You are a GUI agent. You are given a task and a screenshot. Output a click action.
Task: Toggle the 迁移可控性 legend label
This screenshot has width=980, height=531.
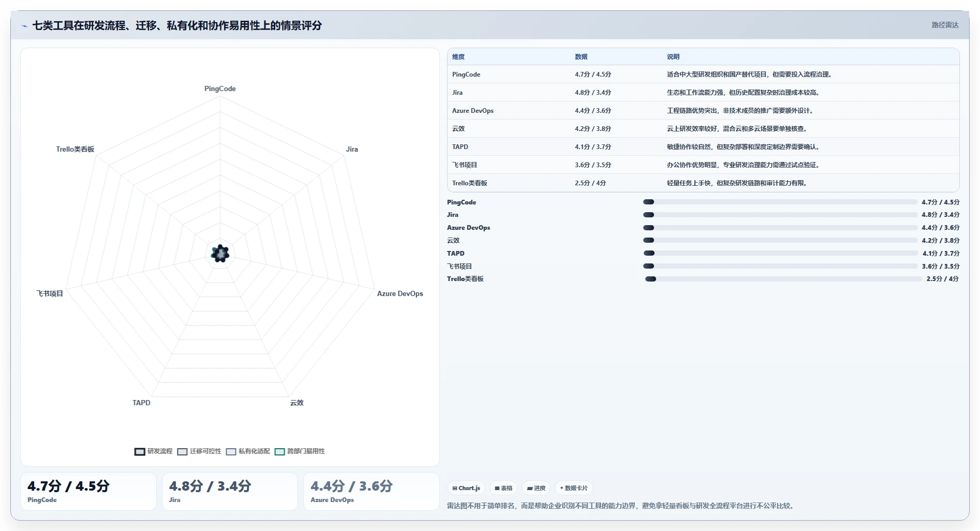tap(205, 451)
